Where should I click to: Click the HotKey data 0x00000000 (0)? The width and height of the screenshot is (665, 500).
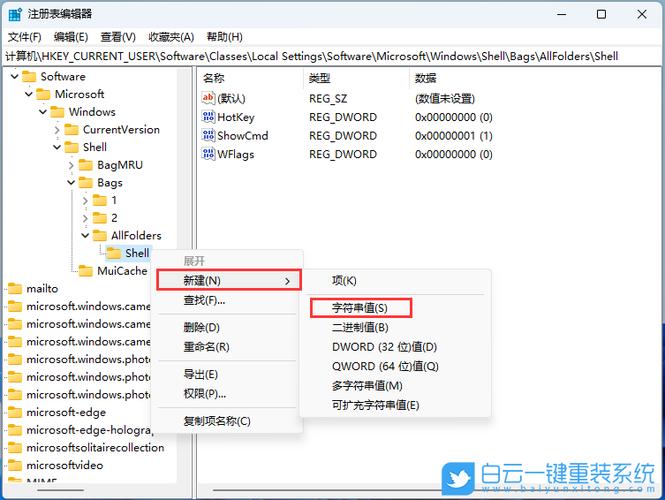point(454,117)
